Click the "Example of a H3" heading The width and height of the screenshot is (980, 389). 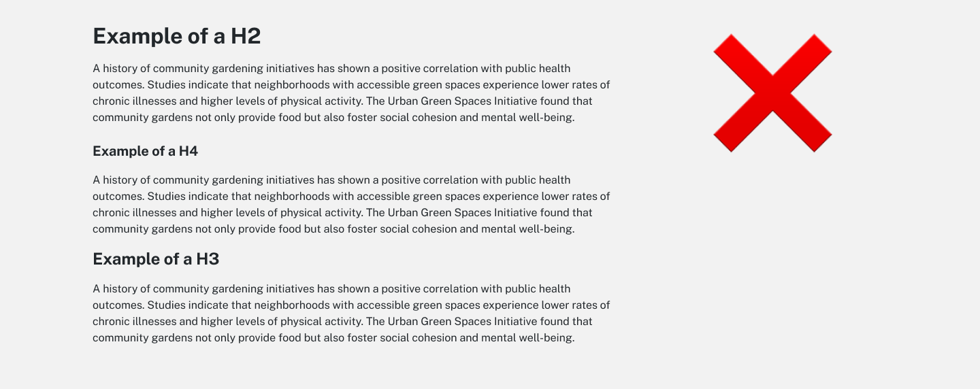point(156,259)
